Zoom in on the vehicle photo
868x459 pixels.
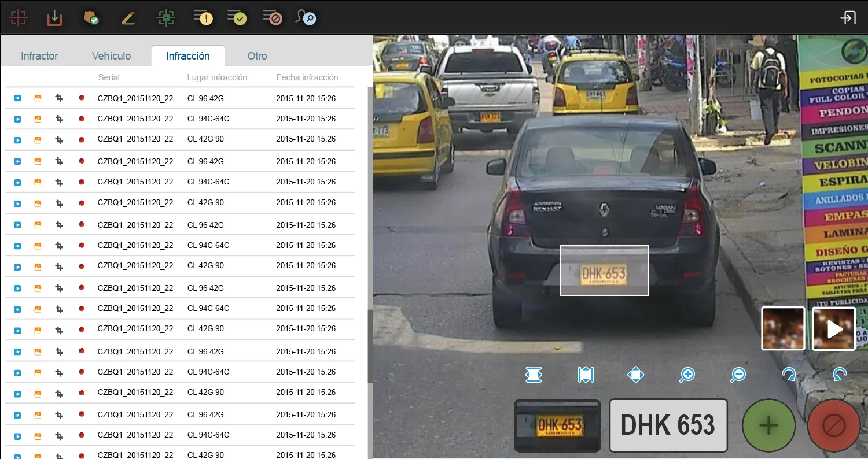click(x=687, y=375)
